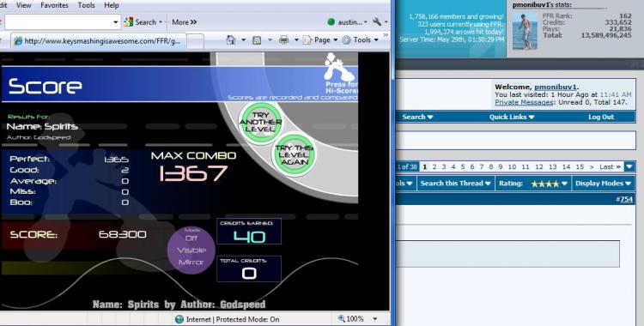Click the pmonibuv1 avatar picture
The image size is (644, 326).
(525, 31)
